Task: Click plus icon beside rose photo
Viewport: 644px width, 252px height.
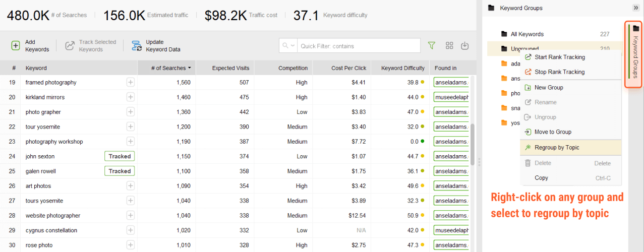Action: [x=131, y=245]
